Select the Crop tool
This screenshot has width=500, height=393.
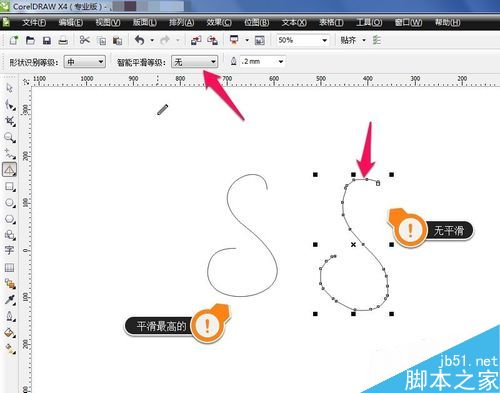point(9,121)
